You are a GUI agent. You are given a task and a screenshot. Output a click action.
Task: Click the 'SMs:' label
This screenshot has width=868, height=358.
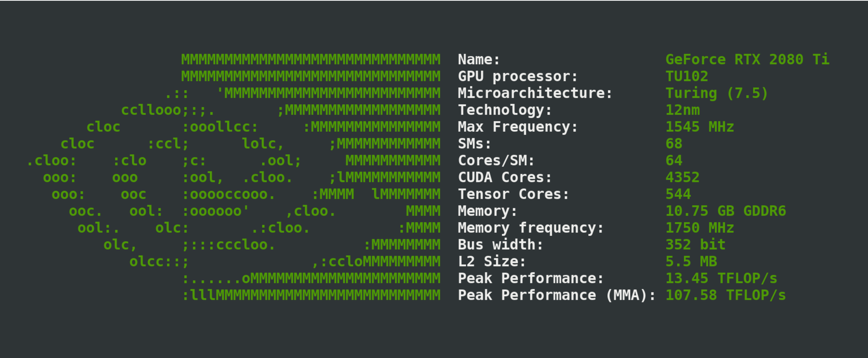pos(474,144)
